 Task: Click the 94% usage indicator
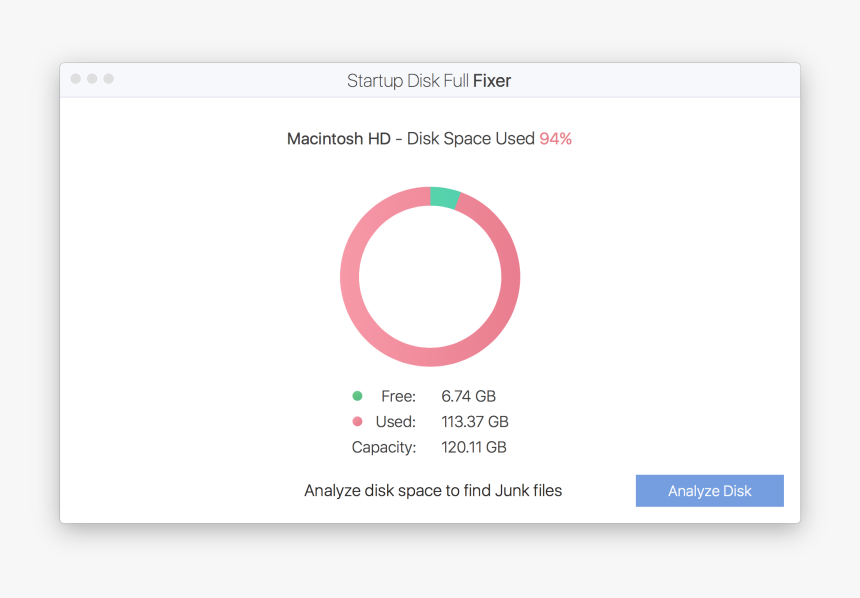click(557, 138)
